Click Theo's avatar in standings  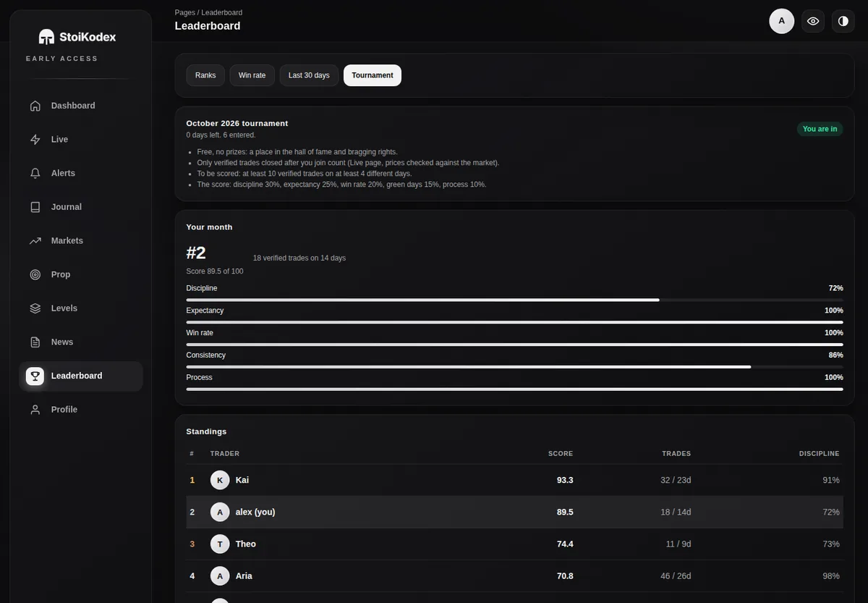tap(220, 544)
